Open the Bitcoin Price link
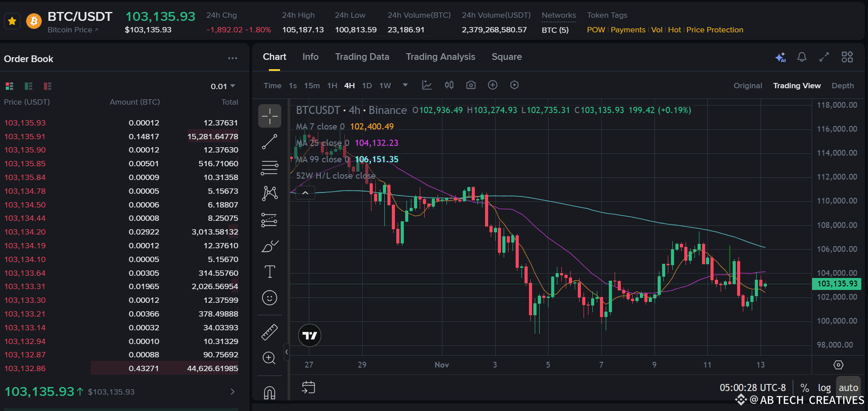 click(73, 30)
